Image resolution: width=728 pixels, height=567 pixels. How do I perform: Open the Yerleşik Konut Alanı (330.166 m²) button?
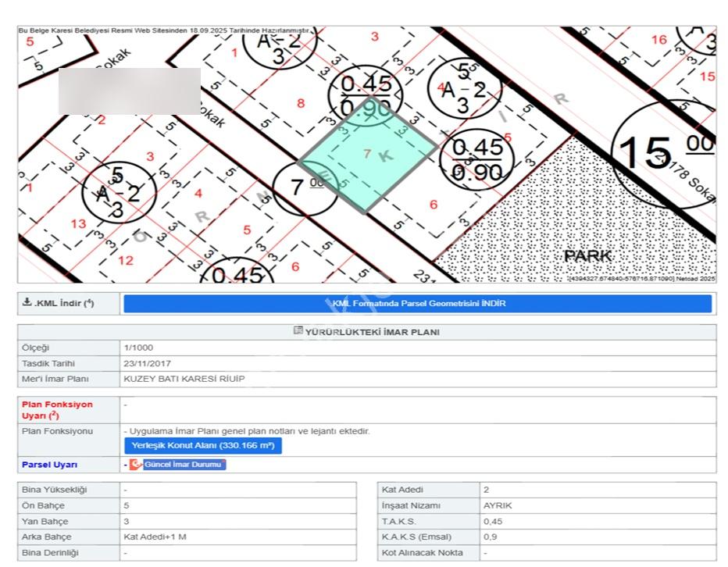203,445
